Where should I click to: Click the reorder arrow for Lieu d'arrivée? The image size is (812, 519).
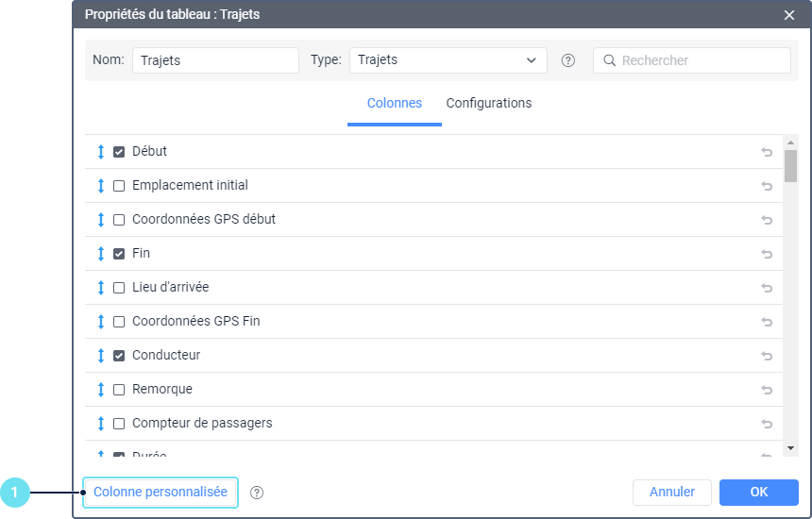click(101, 288)
